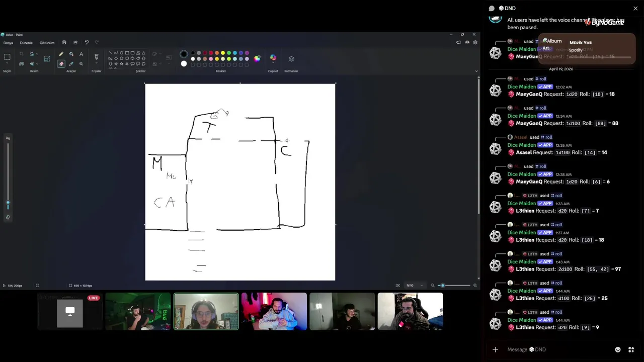Click the Share icon in Paint
The image size is (644, 362).
coord(75,42)
